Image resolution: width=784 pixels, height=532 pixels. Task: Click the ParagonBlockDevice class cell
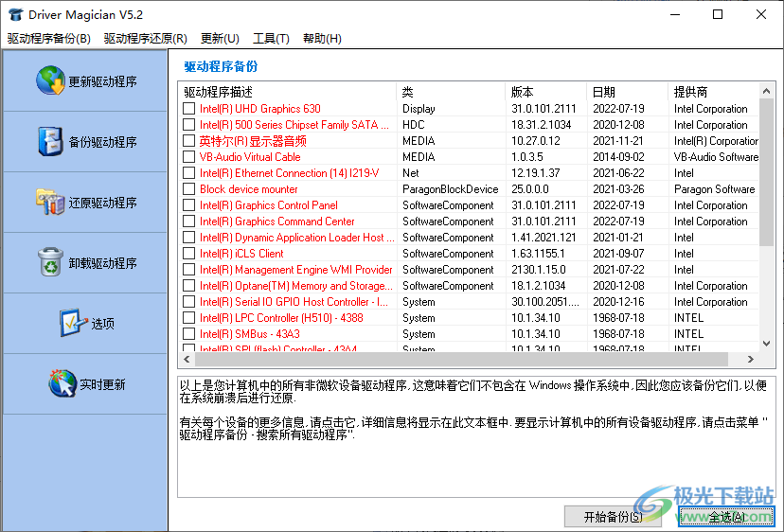450,189
